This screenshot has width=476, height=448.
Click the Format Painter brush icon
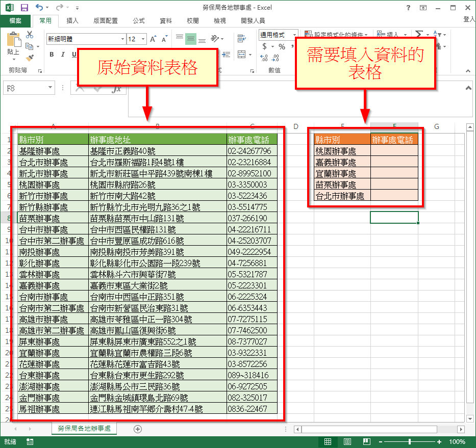[x=30, y=57]
